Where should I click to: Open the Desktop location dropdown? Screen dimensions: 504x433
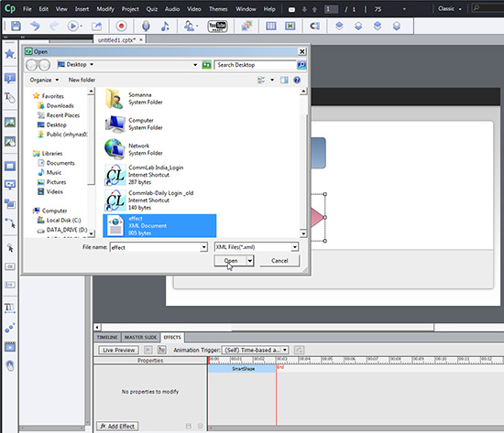click(92, 65)
